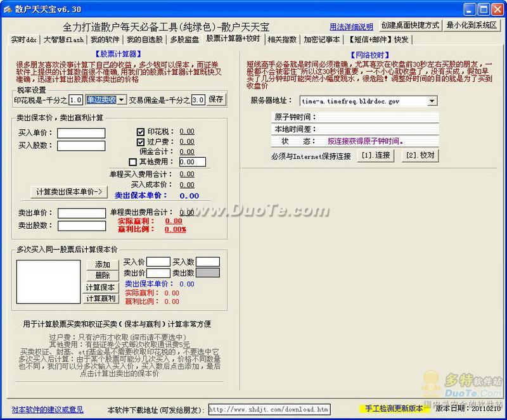Expand the 服务器地址 server dropdown
Screen dimensions: 507x420
[x=432, y=101]
